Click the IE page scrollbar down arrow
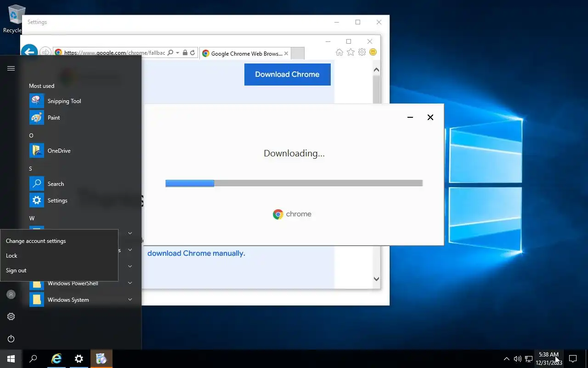 [376, 279]
